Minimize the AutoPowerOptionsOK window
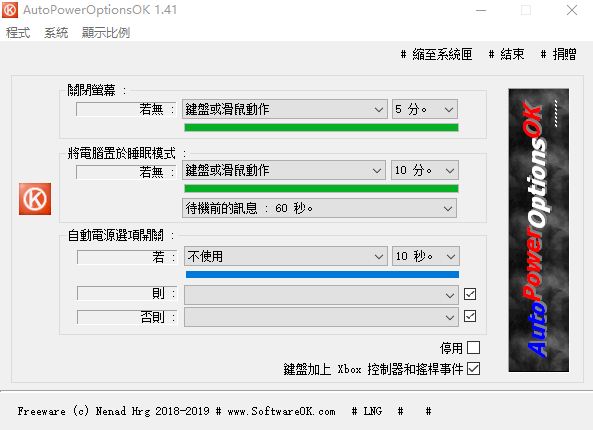Image resolution: width=593 pixels, height=430 pixels. click(x=481, y=10)
